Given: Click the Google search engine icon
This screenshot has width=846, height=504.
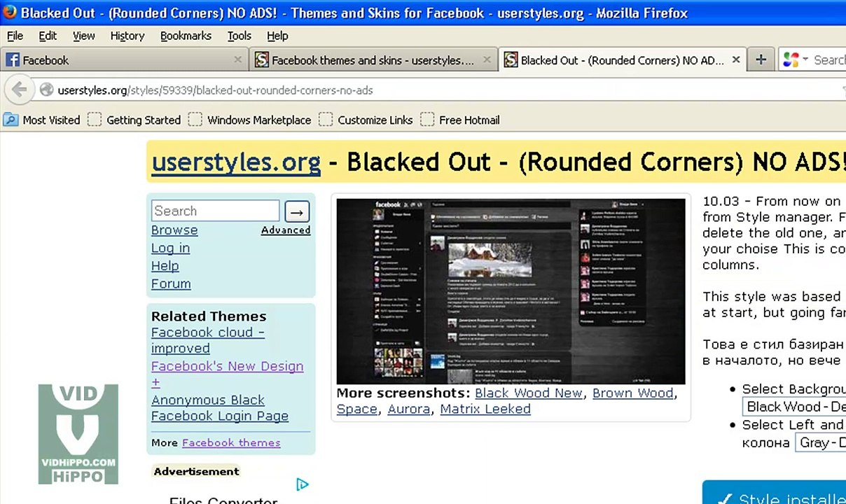Looking at the screenshot, I should [791, 60].
